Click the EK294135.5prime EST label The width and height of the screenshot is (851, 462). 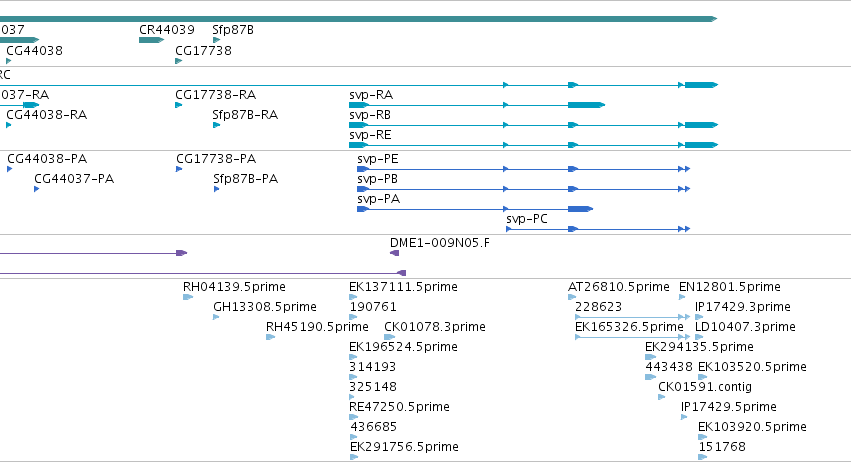699,347
